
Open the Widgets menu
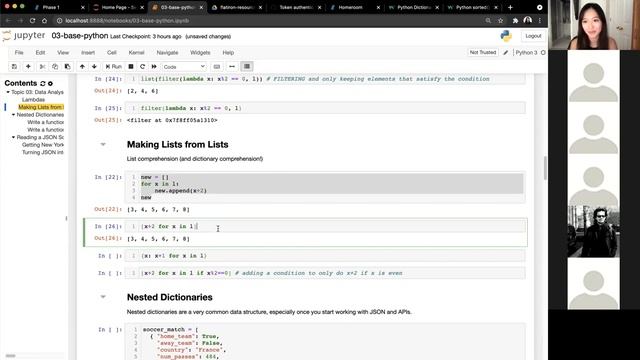200,53
